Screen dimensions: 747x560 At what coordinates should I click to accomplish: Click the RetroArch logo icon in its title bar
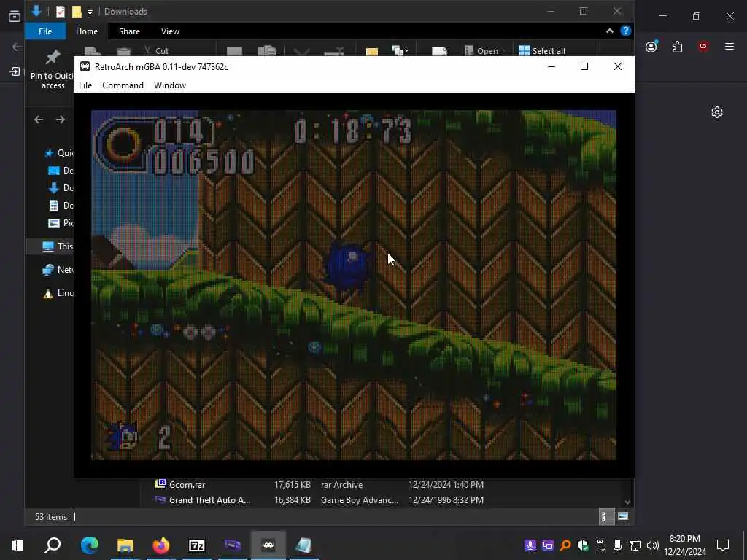85,66
